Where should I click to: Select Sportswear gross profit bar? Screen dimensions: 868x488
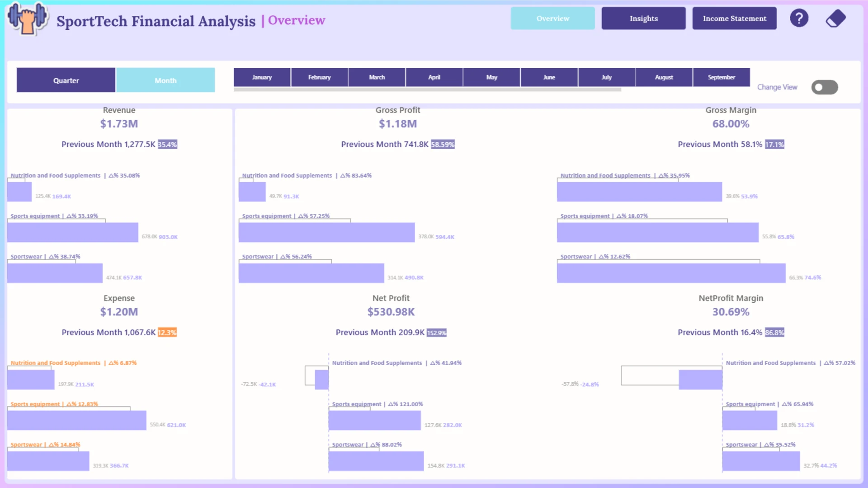tap(311, 273)
